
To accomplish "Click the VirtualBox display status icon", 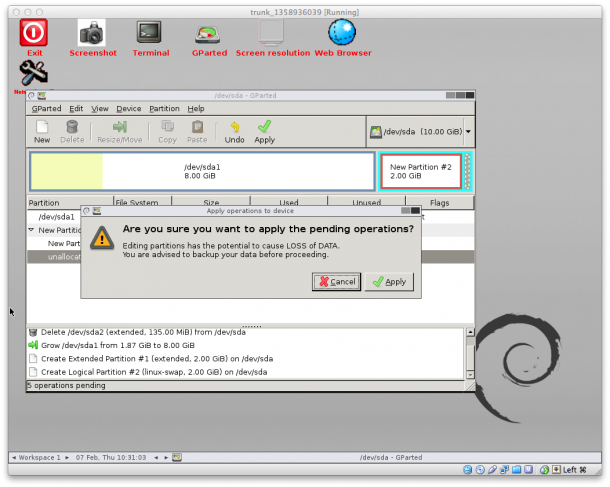I will (x=528, y=470).
